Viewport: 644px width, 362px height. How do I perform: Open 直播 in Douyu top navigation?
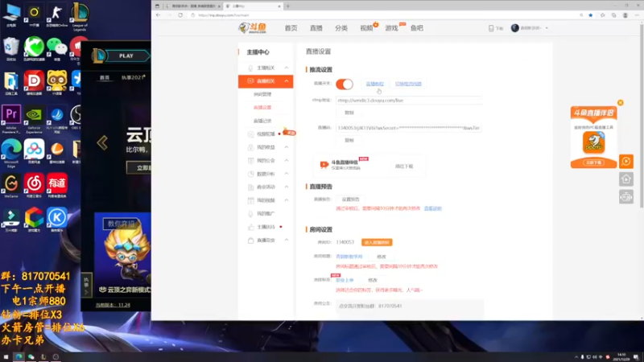coord(316,28)
